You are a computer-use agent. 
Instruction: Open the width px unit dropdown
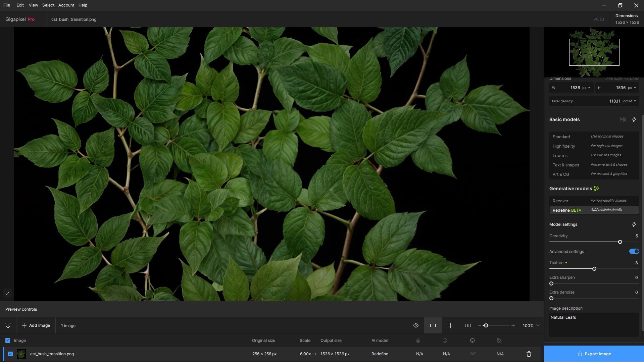(586, 88)
